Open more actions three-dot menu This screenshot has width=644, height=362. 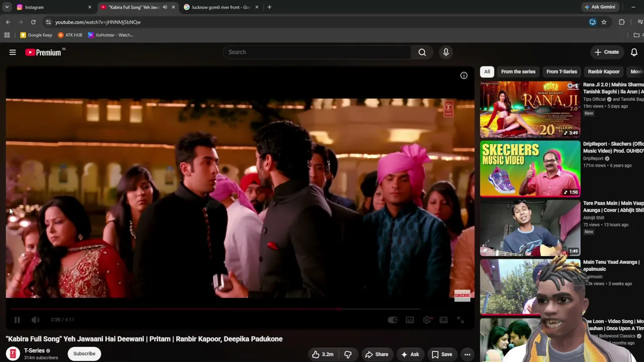tap(467, 354)
